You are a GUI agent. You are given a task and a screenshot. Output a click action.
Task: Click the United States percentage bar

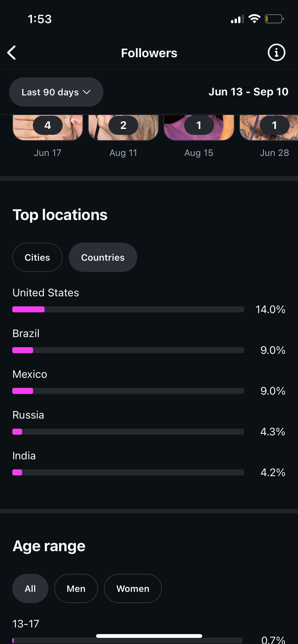coord(128,309)
